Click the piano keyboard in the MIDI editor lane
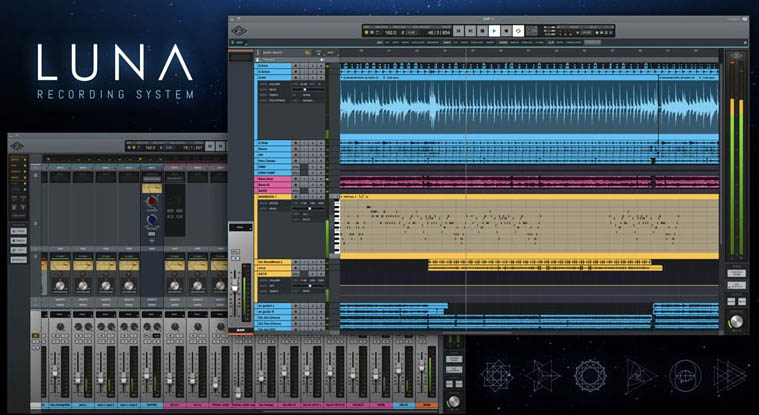This screenshot has width=759, height=415. click(335, 225)
